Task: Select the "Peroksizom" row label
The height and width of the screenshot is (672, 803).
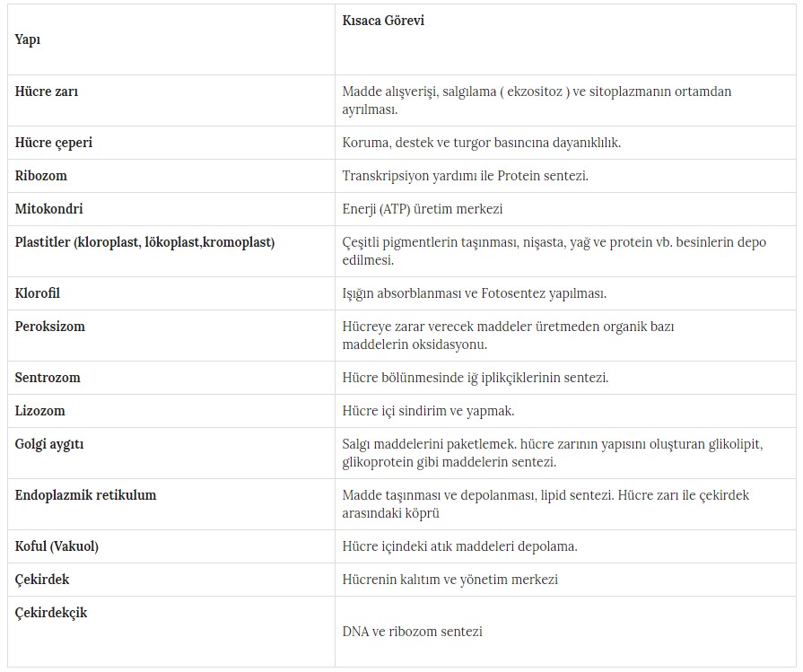Action: [x=50, y=327]
